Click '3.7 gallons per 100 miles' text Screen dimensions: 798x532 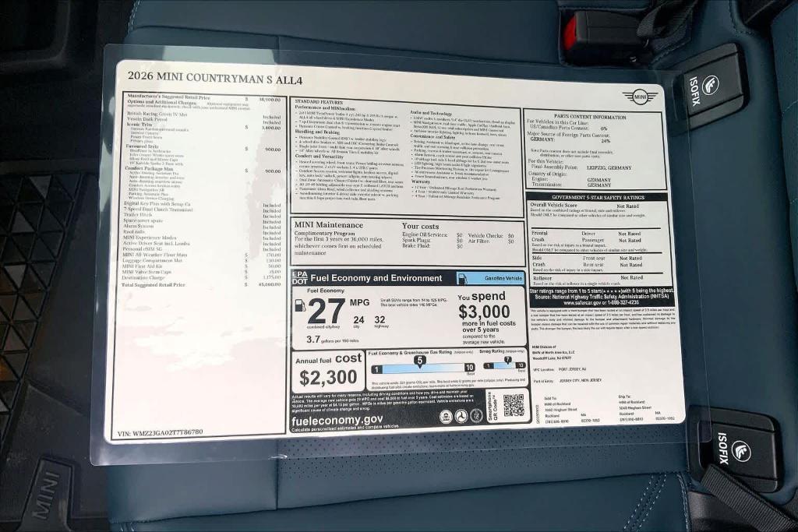click(x=333, y=340)
